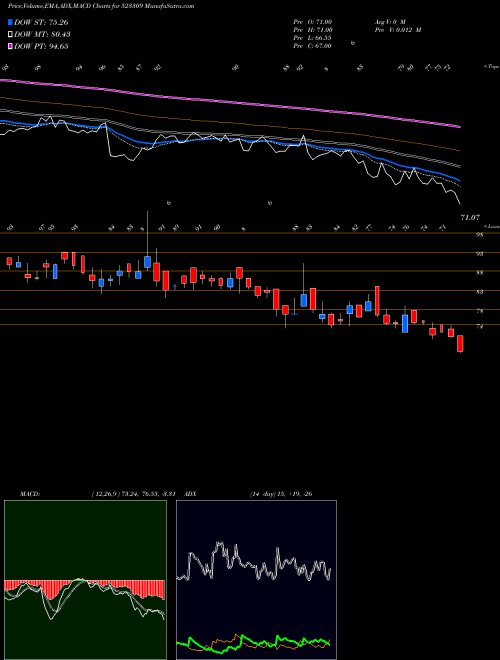Click the 'Pre L: 66.55' value

pos(312,38)
